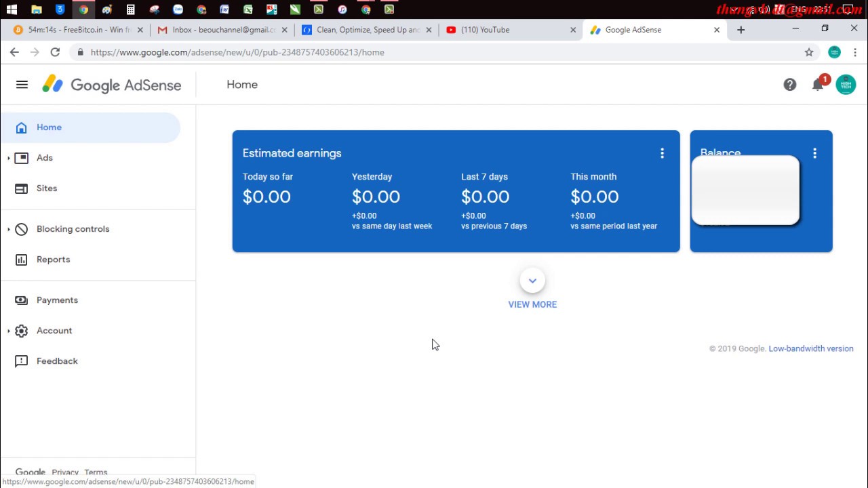View site info via the lock icon
868x488 pixels.
[81, 52]
